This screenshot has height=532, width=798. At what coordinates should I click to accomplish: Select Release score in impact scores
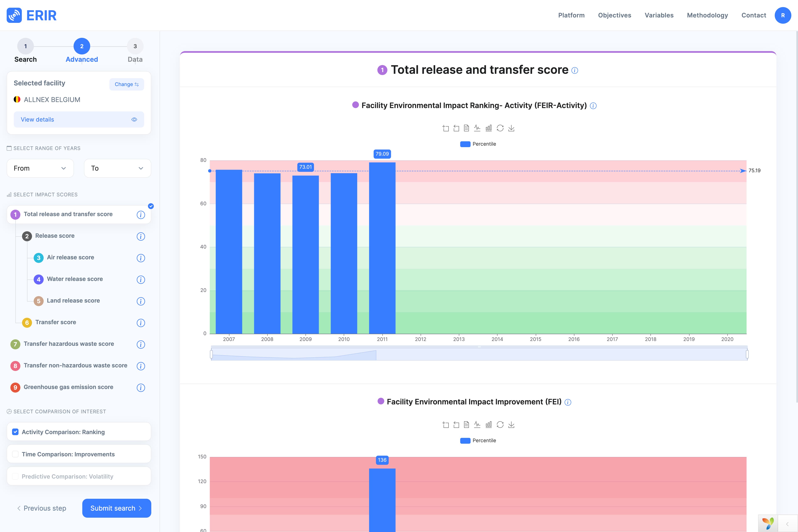point(55,236)
